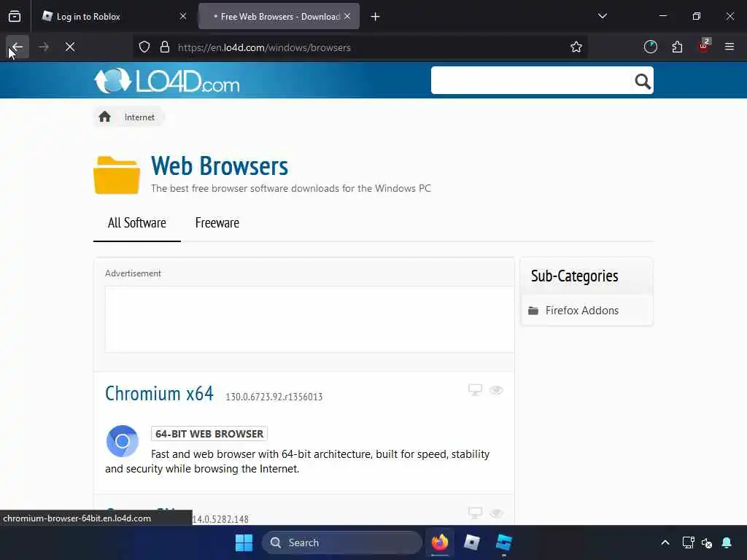Screen dimensions: 747x560
Task: Open the Internet breadcrumb link
Action: pos(139,117)
